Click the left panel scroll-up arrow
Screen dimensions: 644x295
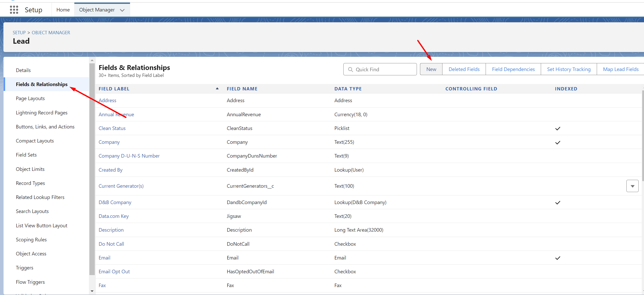point(92,61)
